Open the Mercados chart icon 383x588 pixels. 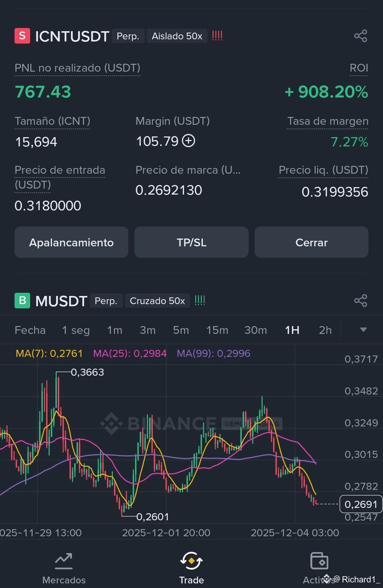coord(64,561)
